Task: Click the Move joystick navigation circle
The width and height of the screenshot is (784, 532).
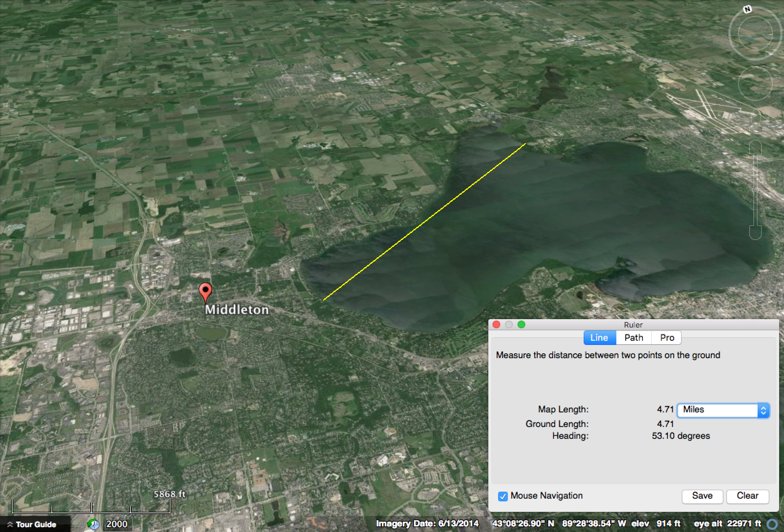Action: coord(755,83)
